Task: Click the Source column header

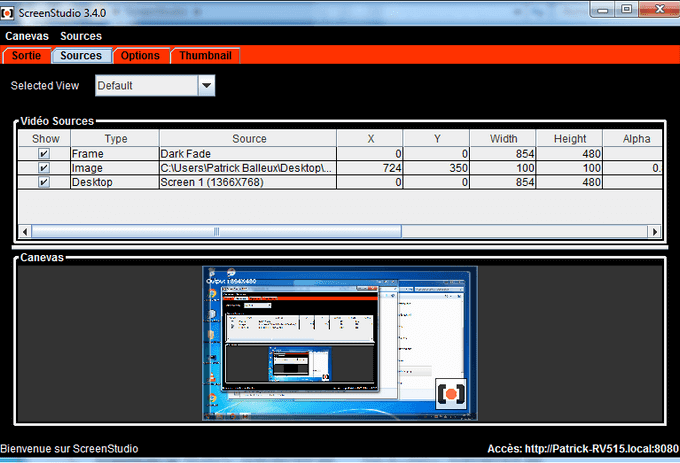Action: [x=248, y=139]
